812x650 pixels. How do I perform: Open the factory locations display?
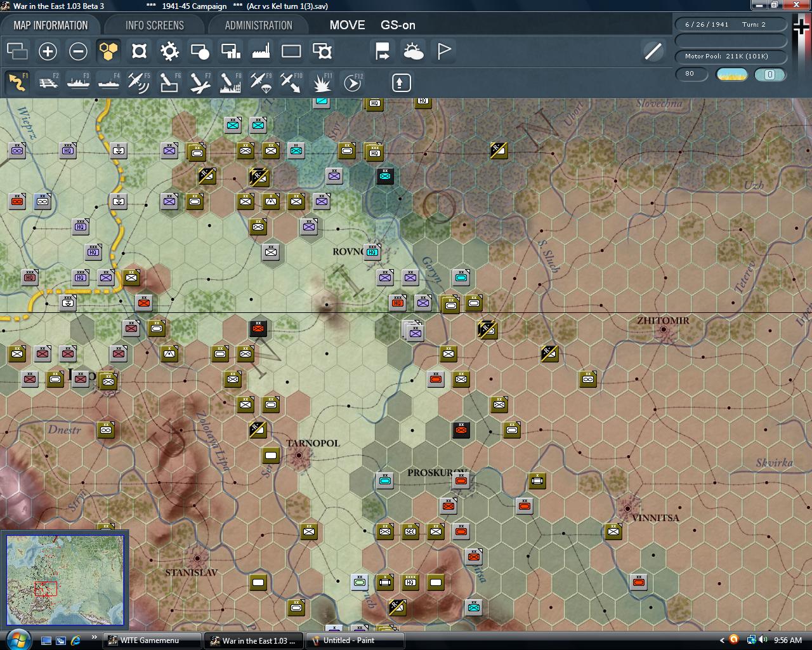tap(261, 51)
